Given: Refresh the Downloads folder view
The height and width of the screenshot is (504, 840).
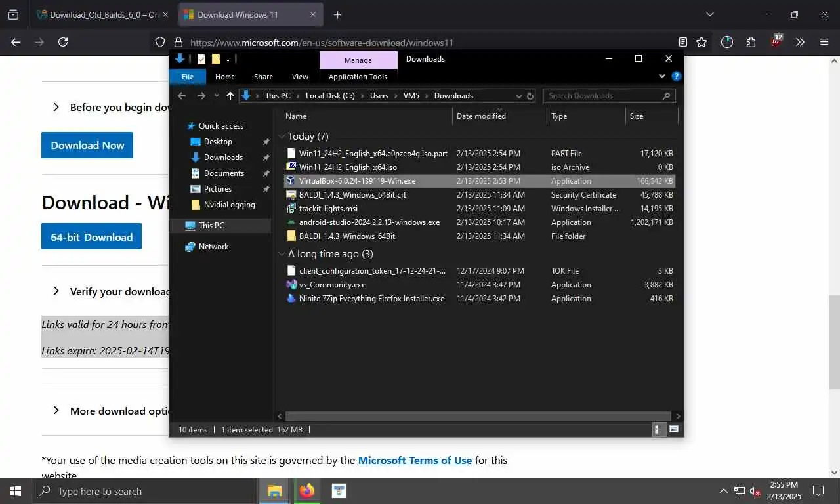Looking at the screenshot, I should 530,96.
